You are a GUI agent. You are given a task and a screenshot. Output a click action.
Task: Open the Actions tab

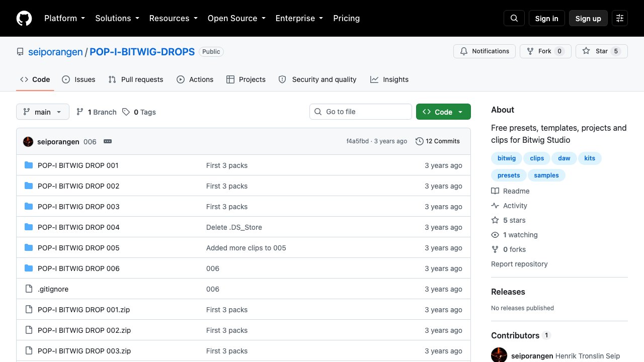(x=195, y=79)
